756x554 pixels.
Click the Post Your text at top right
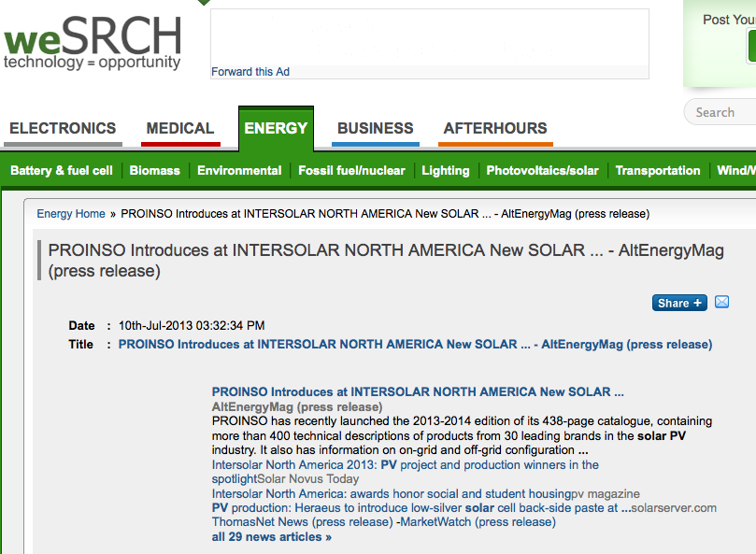click(x=729, y=20)
